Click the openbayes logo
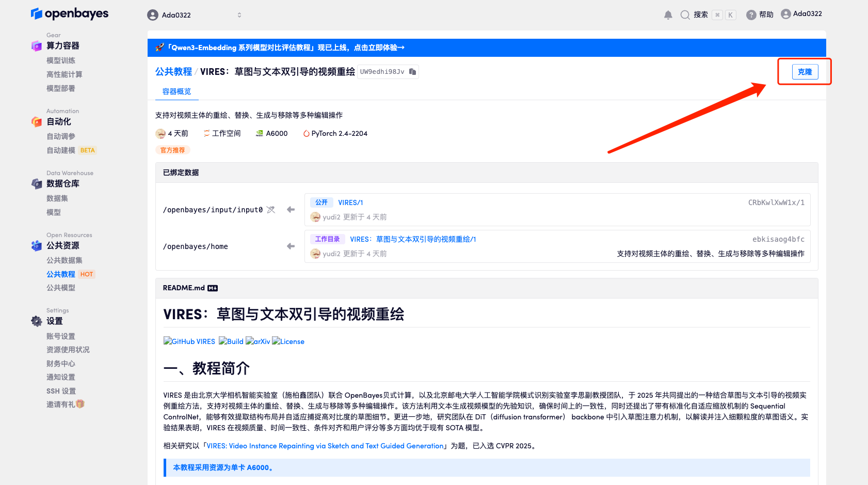This screenshot has height=485, width=868. pyautogui.click(x=70, y=13)
